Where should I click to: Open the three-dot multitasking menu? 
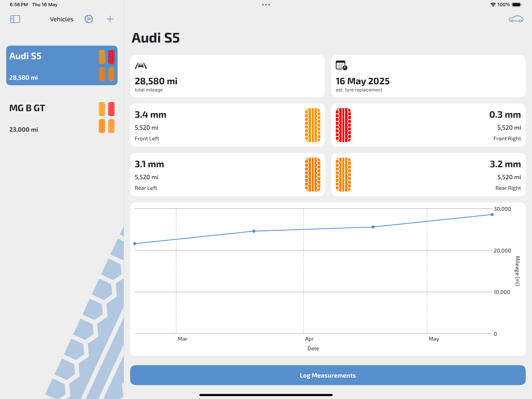click(x=266, y=5)
